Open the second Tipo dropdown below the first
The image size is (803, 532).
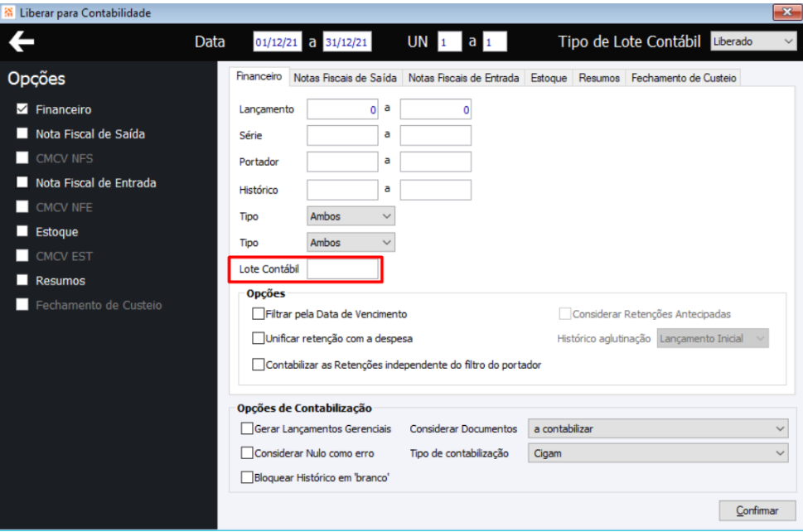point(351,243)
